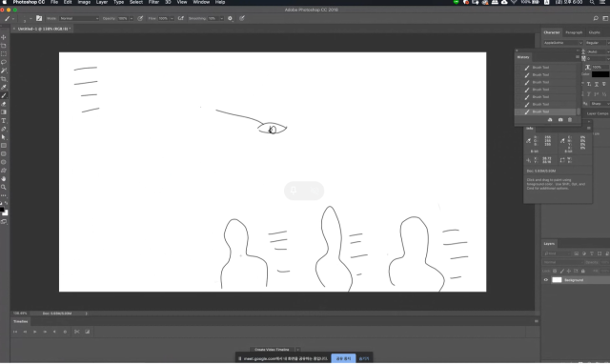Select the Rectangular Marquee tool

point(4,54)
